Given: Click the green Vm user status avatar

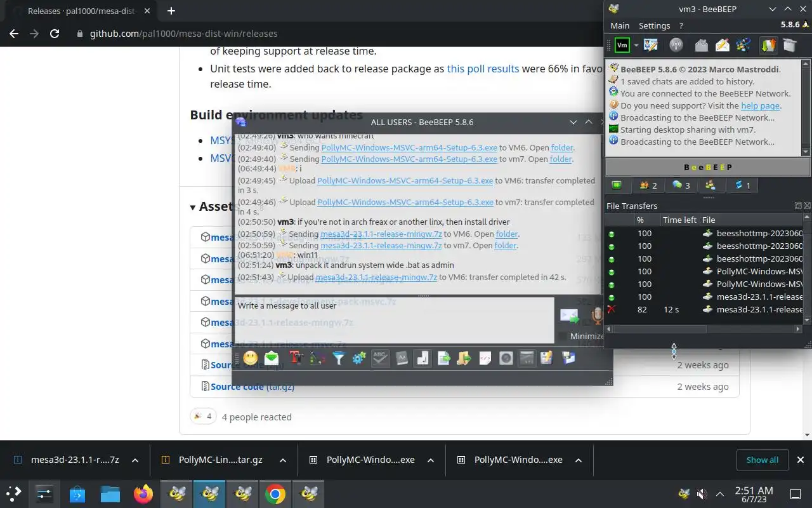Looking at the screenshot, I should click(622, 45).
